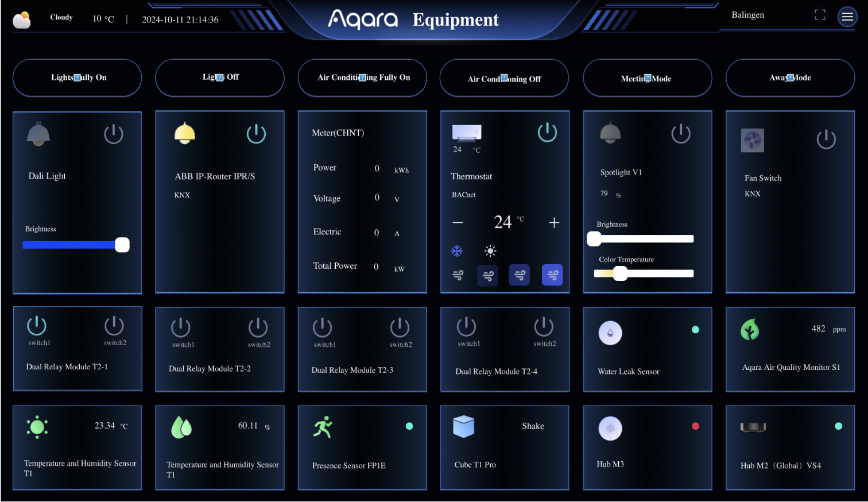This screenshot has height=502, width=868.
Task: Activate the Meeting Mode scene
Action: pos(647,78)
